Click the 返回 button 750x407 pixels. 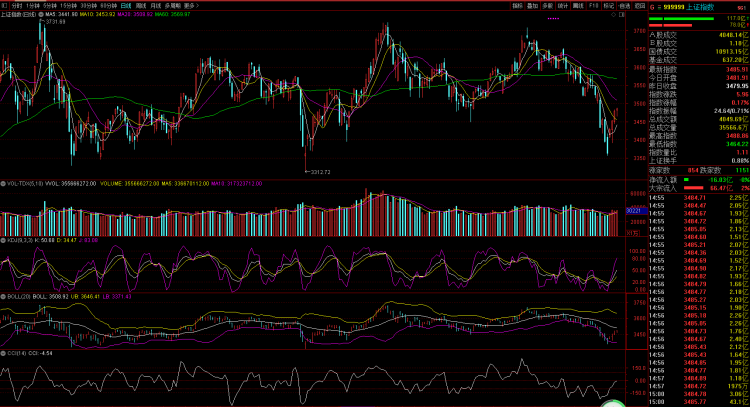pos(640,6)
